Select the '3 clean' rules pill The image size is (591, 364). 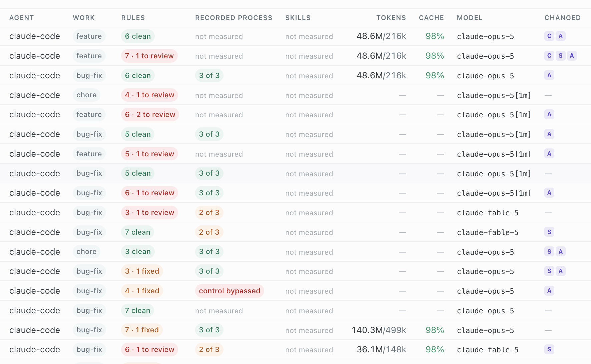coord(138,252)
